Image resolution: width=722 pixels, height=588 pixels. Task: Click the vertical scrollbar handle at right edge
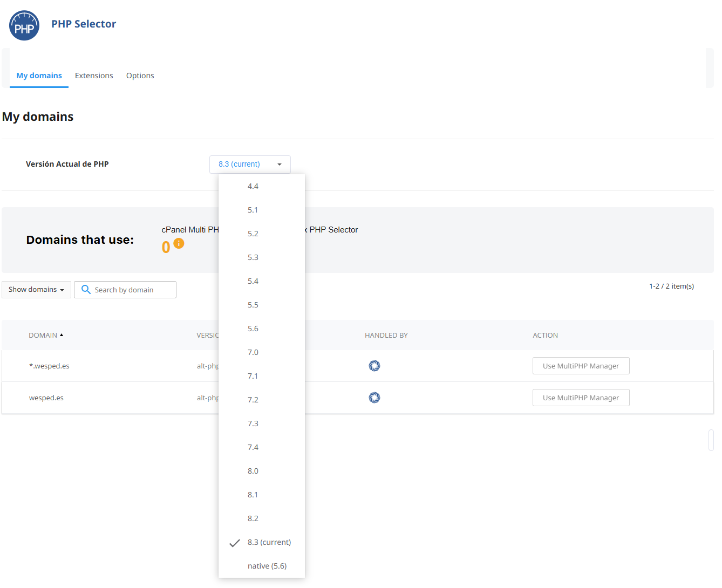coord(711,440)
